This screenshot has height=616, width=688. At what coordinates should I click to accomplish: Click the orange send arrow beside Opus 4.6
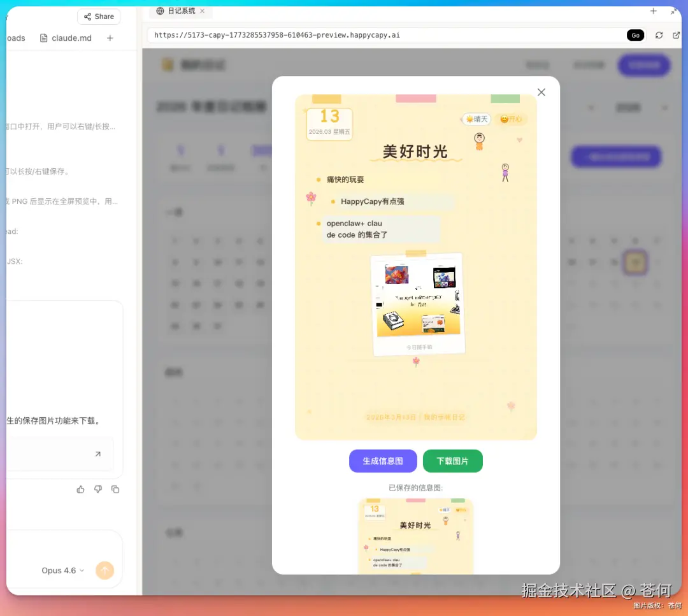point(104,570)
